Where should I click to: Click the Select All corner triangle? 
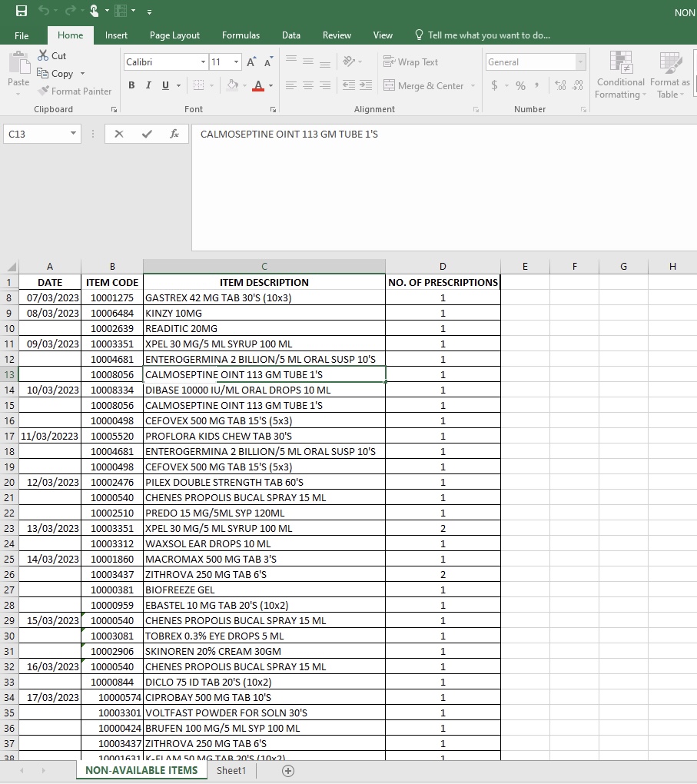point(11,267)
